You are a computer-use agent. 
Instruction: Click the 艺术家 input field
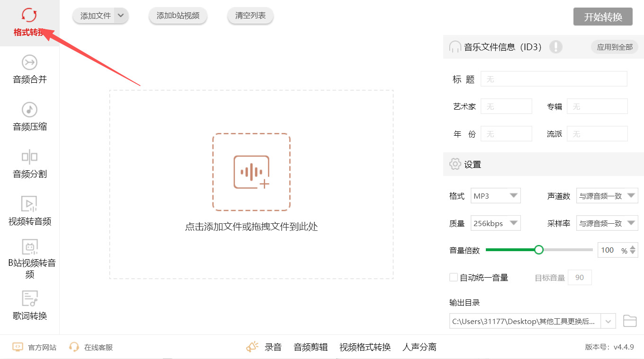[506, 106]
